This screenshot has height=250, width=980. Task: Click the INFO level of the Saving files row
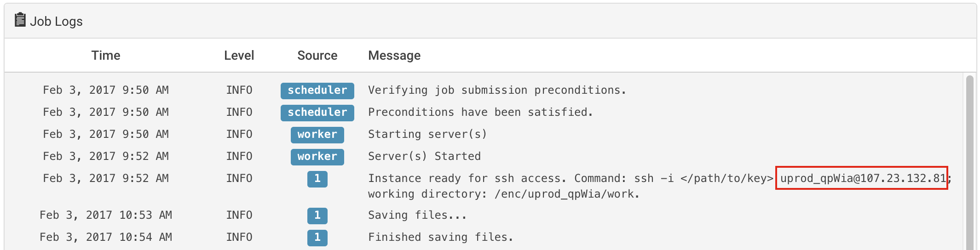pos(239,216)
